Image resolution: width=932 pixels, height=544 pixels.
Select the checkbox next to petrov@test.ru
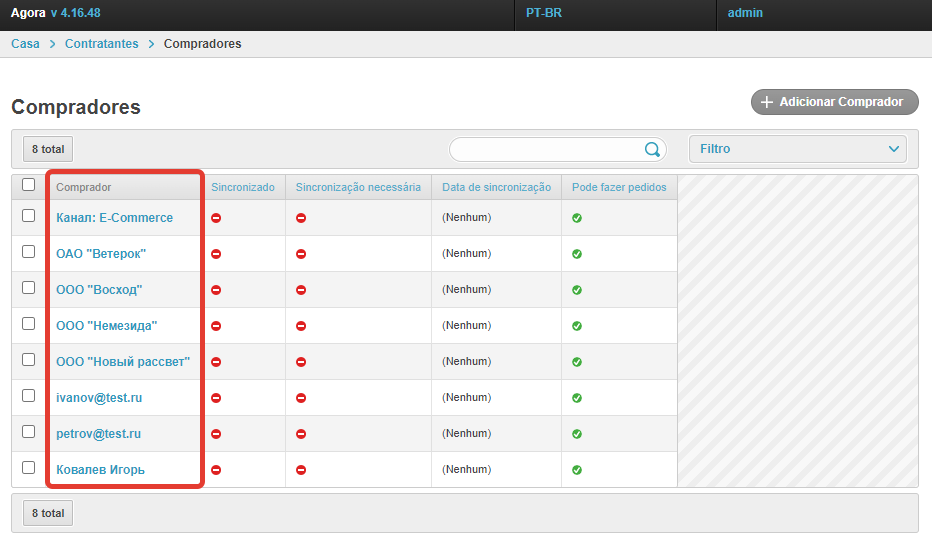[29, 432]
